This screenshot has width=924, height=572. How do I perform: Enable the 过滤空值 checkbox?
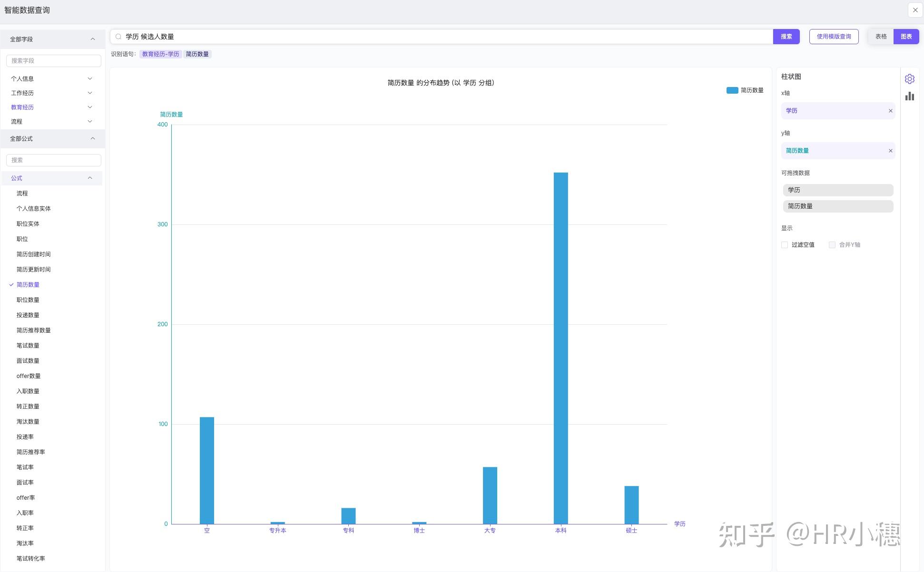click(785, 245)
